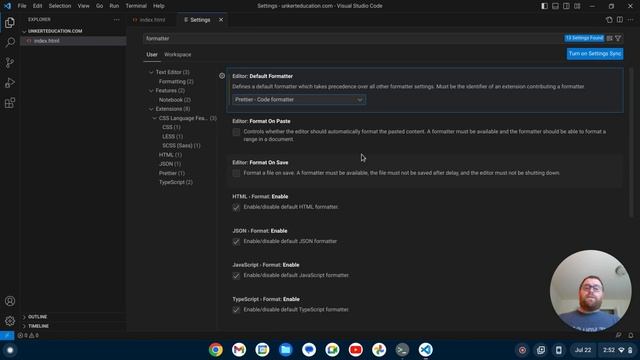Click Turn on Settings Sync button

595,54
